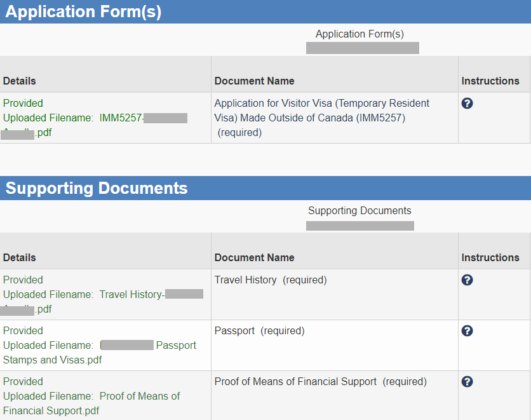Click the blue Application Form(s) section header
The height and width of the screenshot is (420, 531).
[x=83, y=11]
